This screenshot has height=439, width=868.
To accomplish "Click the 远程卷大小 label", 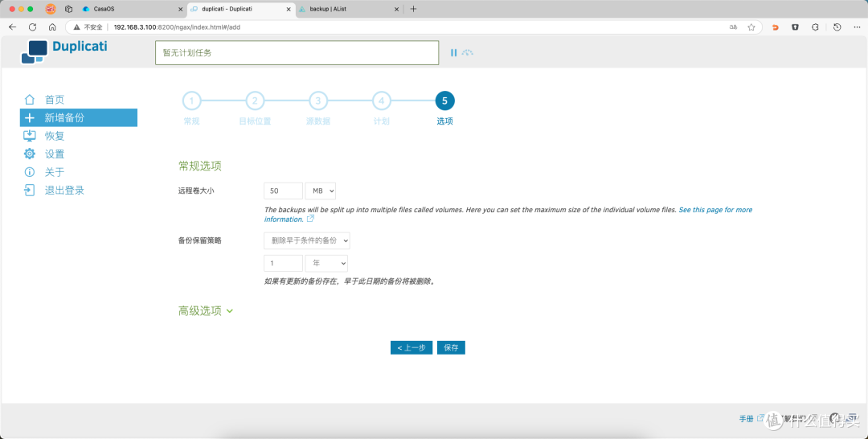I will click(x=196, y=191).
